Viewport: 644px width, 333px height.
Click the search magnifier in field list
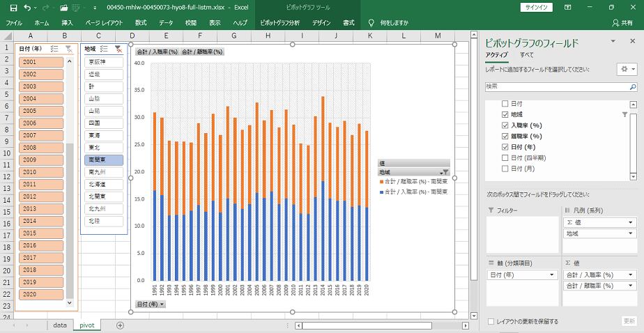(x=631, y=86)
